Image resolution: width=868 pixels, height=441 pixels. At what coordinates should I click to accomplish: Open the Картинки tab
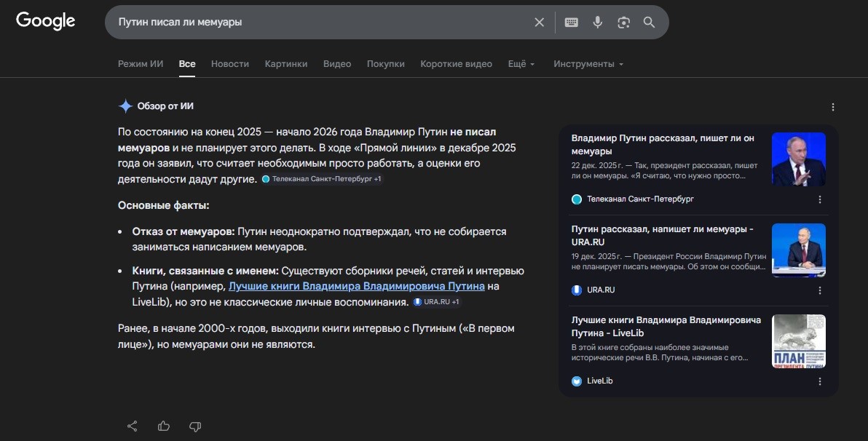pyautogui.click(x=286, y=63)
